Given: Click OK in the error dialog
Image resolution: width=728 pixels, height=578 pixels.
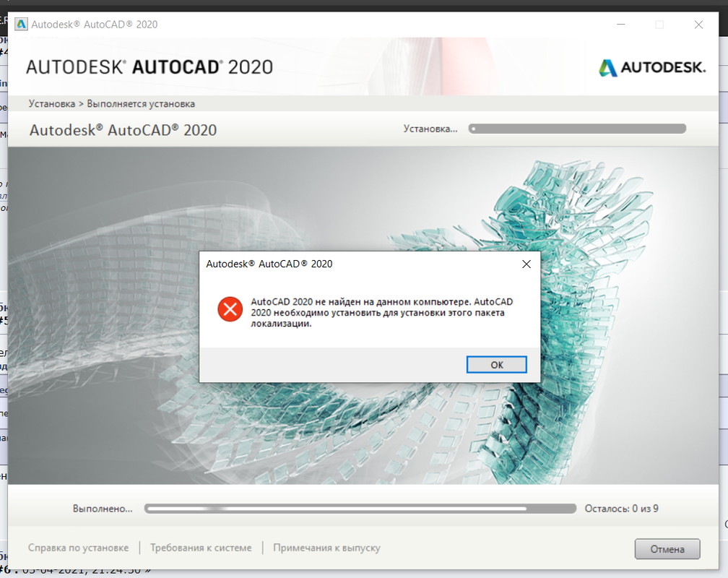Looking at the screenshot, I should click(x=496, y=365).
